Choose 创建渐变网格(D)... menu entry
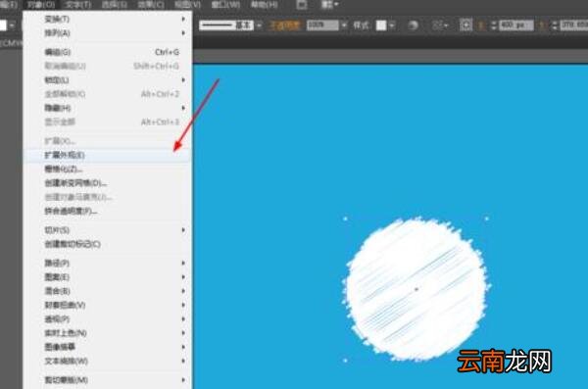Image resolution: width=588 pixels, height=389 pixels. pyautogui.click(x=108, y=183)
